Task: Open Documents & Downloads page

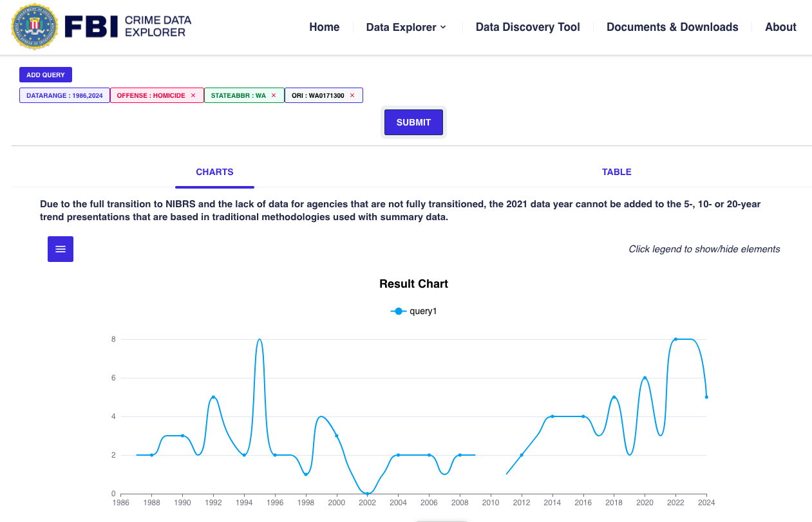Action: click(672, 27)
